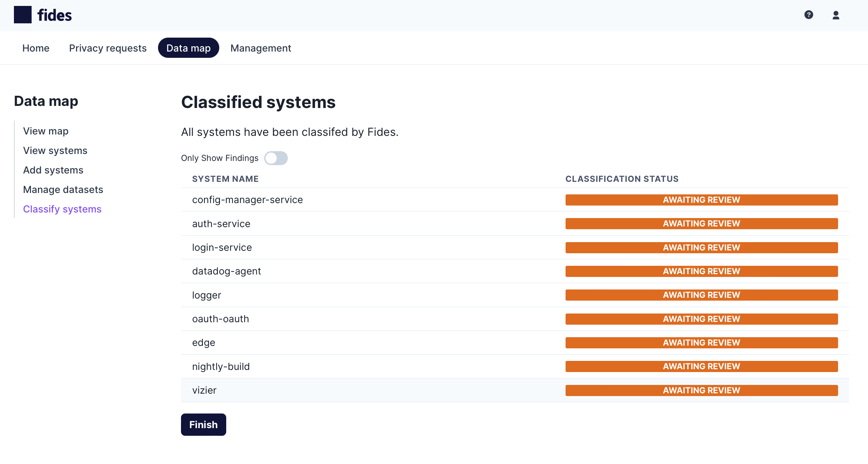The image size is (868, 464).
Task: Click the Add systems sidebar link
Action: tap(53, 169)
